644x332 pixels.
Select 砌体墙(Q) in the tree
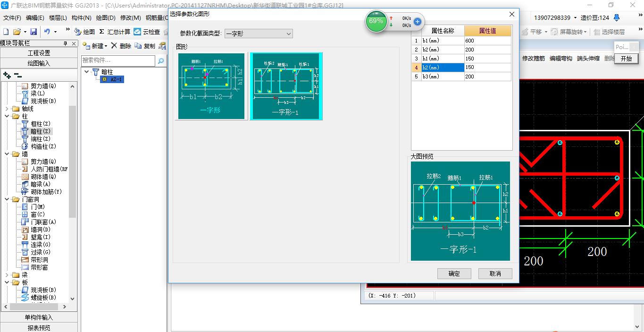[x=43, y=177]
